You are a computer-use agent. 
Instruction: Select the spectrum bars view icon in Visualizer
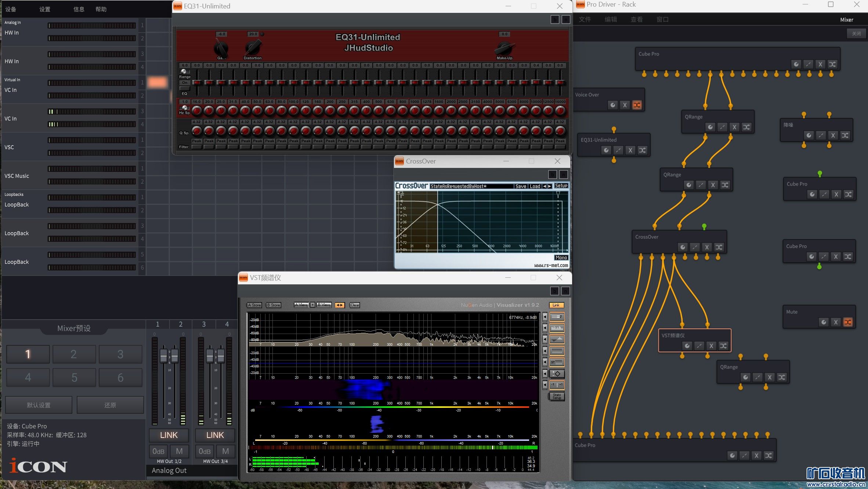coord(557,328)
